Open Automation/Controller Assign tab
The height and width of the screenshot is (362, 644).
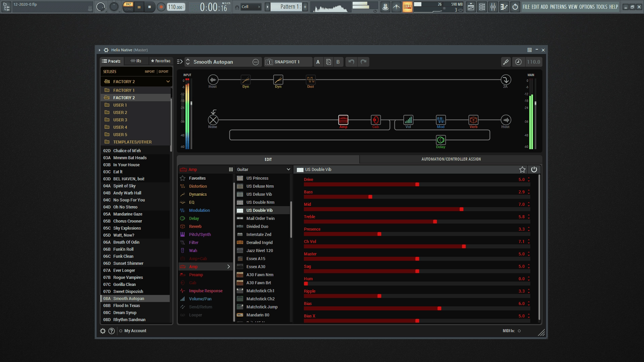click(451, 159)
